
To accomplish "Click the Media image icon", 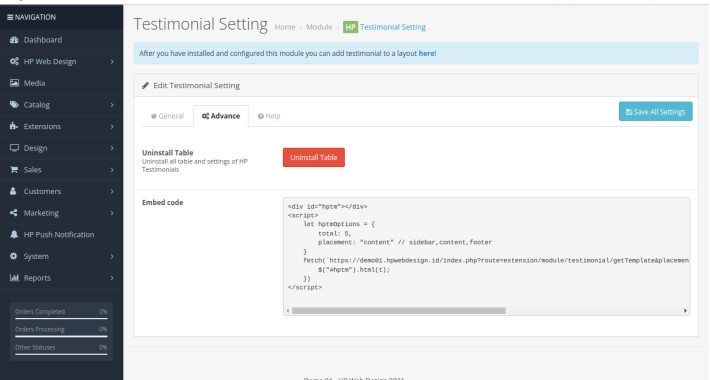I will click(14, 83).
